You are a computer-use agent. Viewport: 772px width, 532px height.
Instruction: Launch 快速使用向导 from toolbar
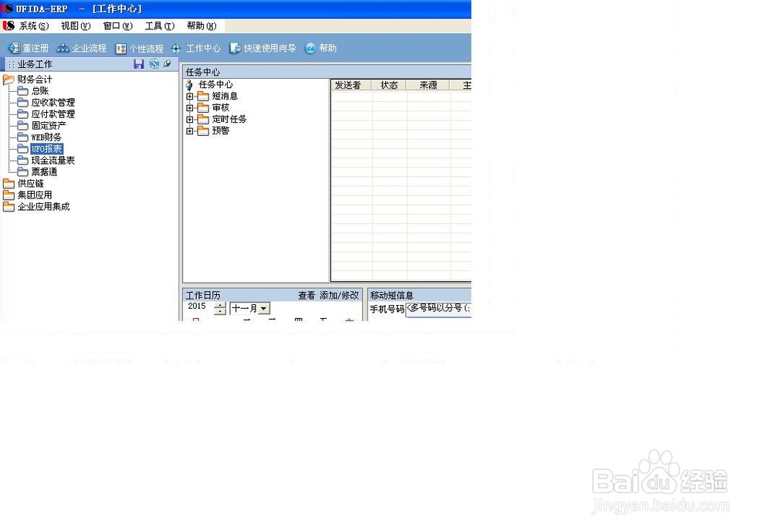tap(263, 48)
